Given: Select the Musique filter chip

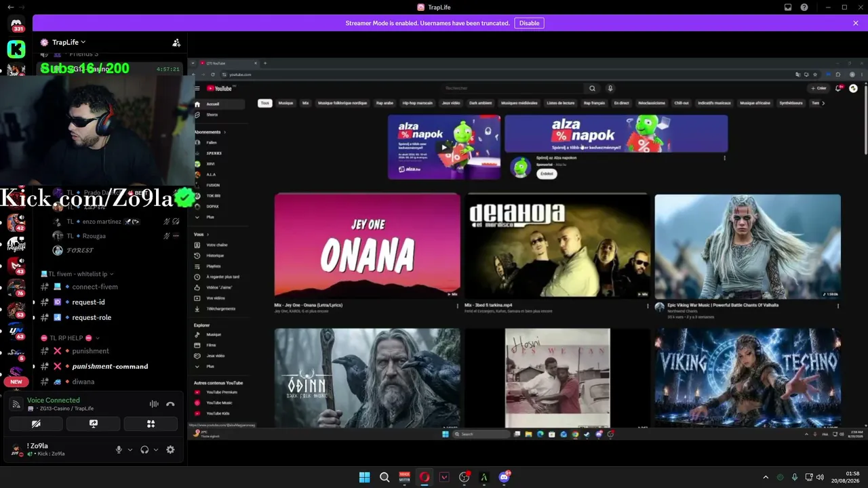Looking at the screenshot, I should pyautogui.click(x=285, y=103).
